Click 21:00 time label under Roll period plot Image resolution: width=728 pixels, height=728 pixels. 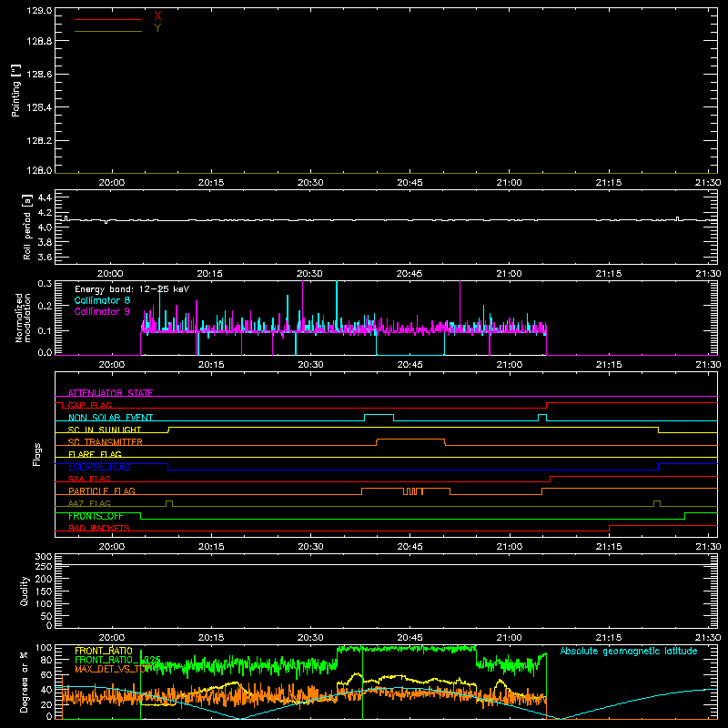[509, 274]
